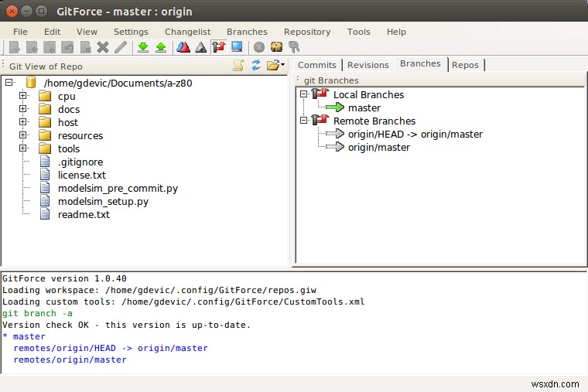The image size is (588, 392).
Task: Collapse the a-z80 repository root node
Action: pyautogui.click(x=9, y=83)
